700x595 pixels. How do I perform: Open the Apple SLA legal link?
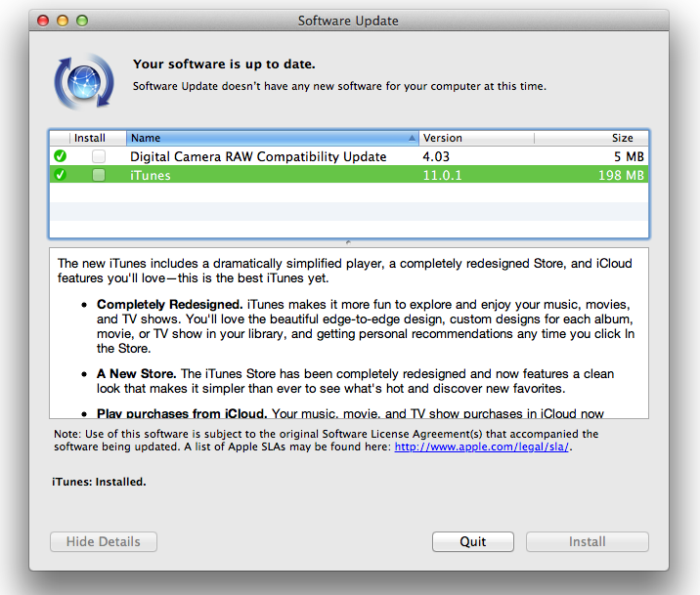point(482,446)
